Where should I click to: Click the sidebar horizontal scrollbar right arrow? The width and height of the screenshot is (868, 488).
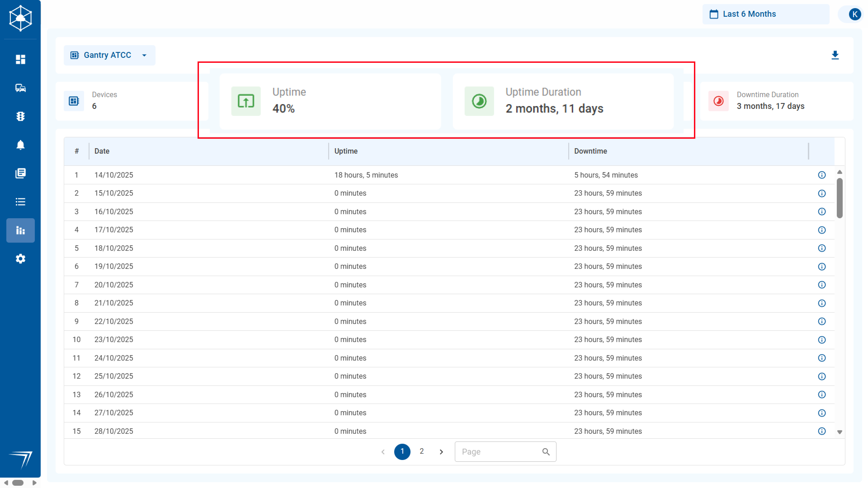coord(34,483)
